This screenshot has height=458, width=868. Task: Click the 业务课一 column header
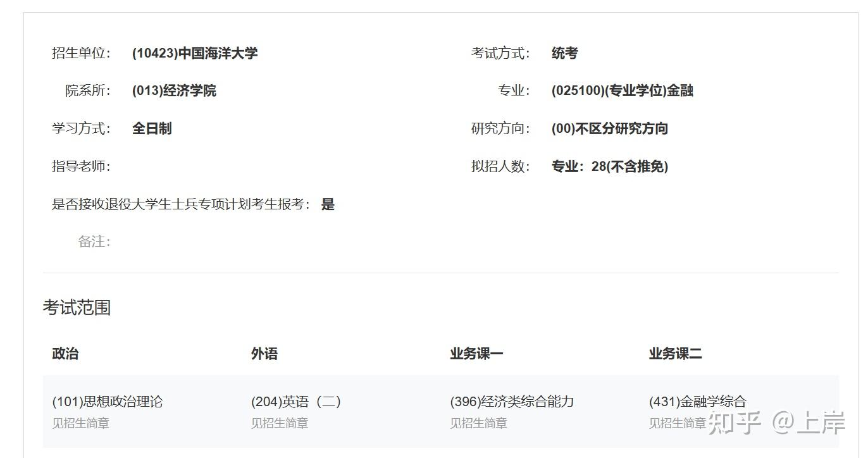point(476,354)
